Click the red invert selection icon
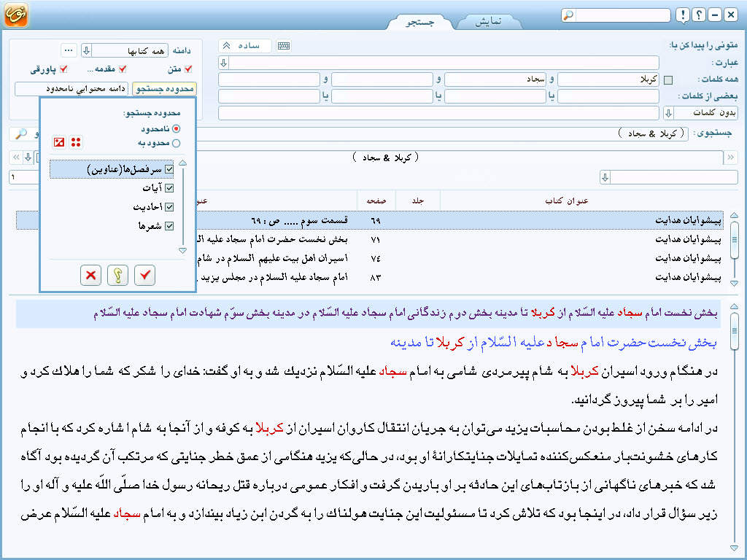This screenshot has width=747, height=560. 60,141
